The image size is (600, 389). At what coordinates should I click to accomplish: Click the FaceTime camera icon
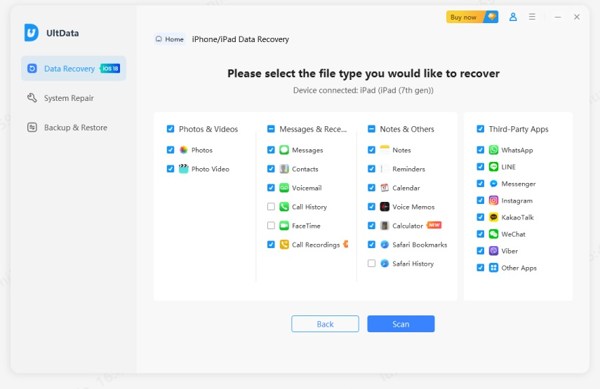tap(284, 225)
